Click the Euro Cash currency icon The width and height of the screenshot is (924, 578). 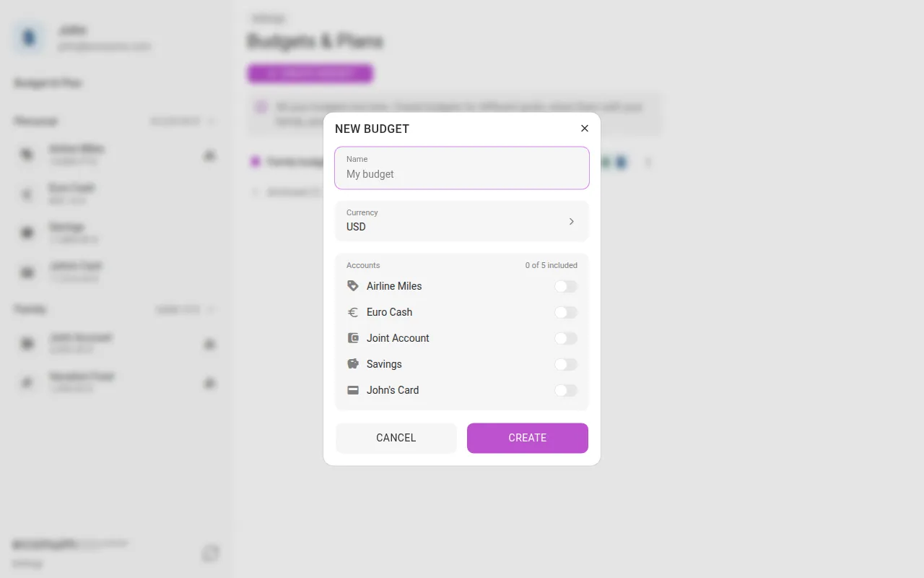point(353,312)
